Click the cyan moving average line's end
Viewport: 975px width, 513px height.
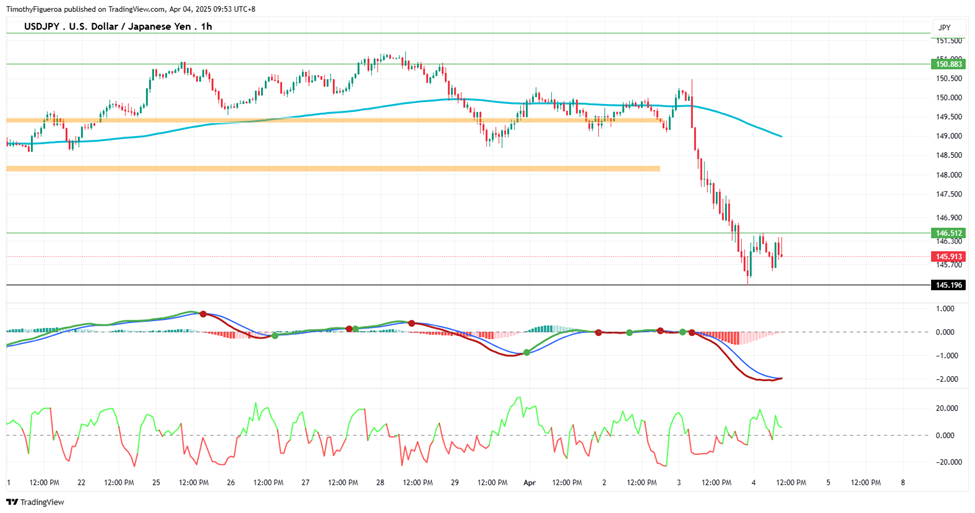click(x=780, y=136)
